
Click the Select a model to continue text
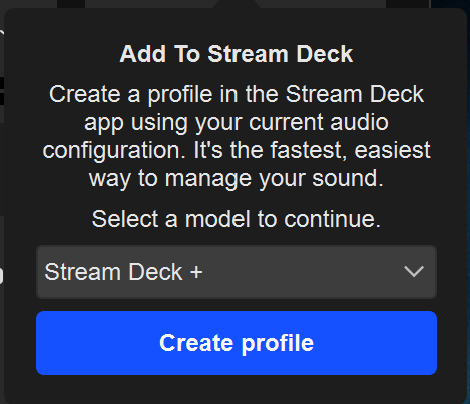click(236, 219)
